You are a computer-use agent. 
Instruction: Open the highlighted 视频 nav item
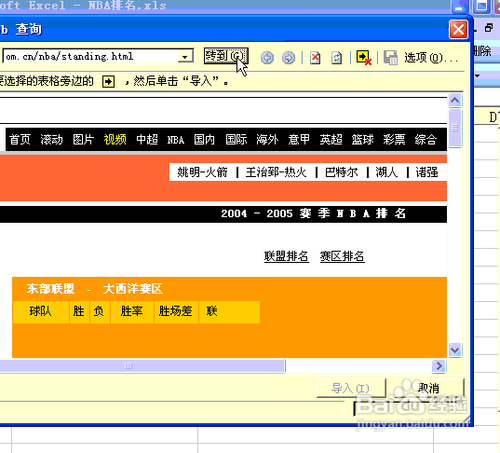click(x=115, y=139)
